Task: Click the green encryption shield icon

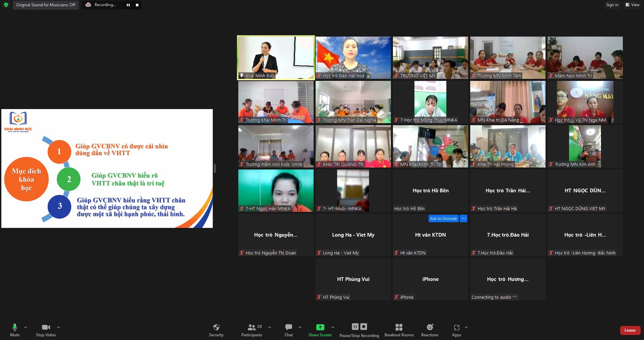Action: pos(6,5)
